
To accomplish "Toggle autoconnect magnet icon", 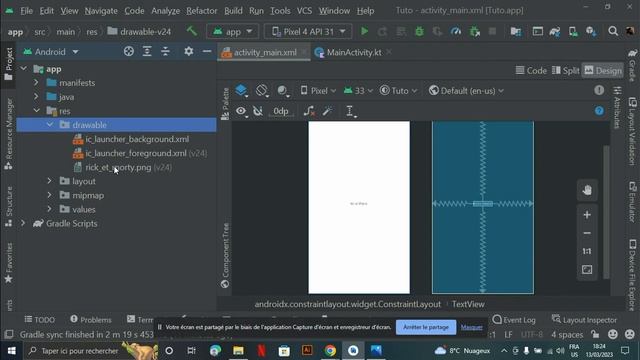I will pyautogui.click(x=258, y=111).
